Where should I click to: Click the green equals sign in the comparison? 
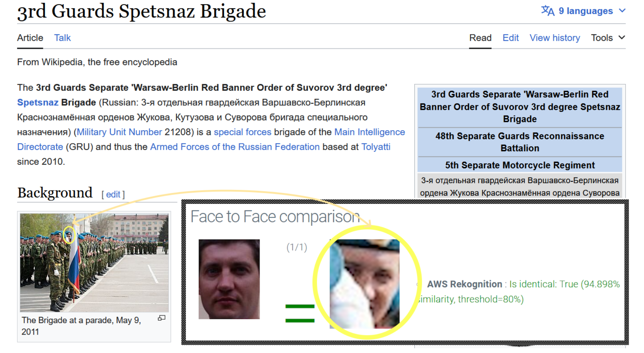[300, 313]
